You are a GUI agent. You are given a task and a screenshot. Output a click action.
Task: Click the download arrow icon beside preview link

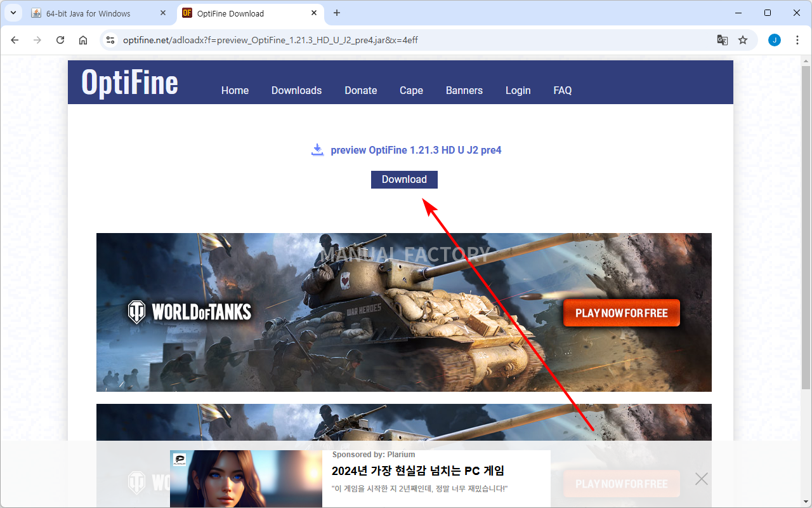[x=318, y=150]
